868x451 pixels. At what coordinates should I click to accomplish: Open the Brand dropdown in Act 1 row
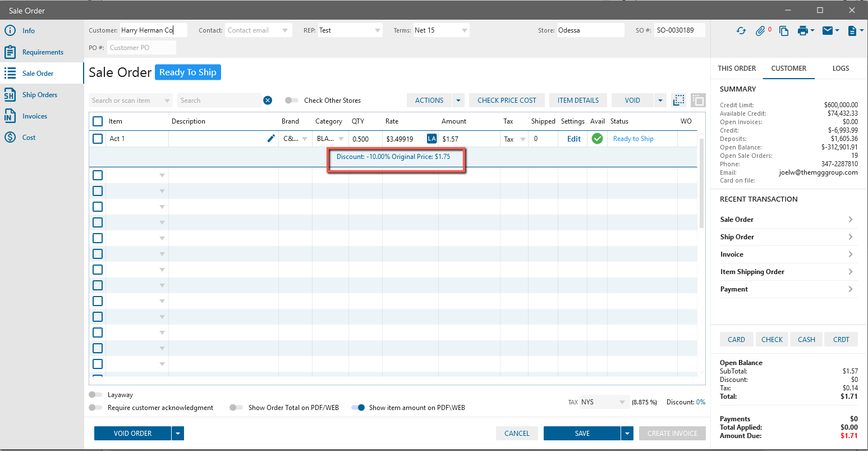[x=305, y=139]
